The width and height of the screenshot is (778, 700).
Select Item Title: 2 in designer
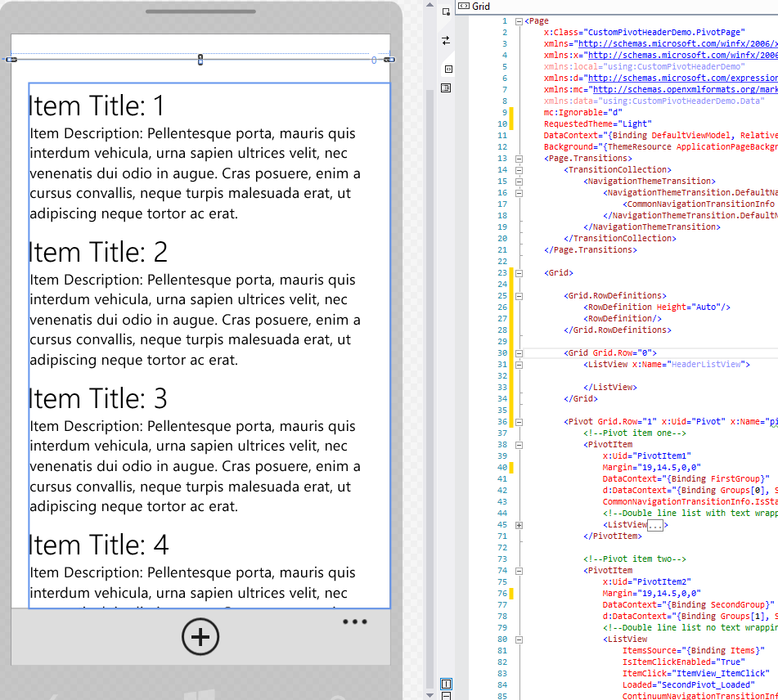pos(98,252)
